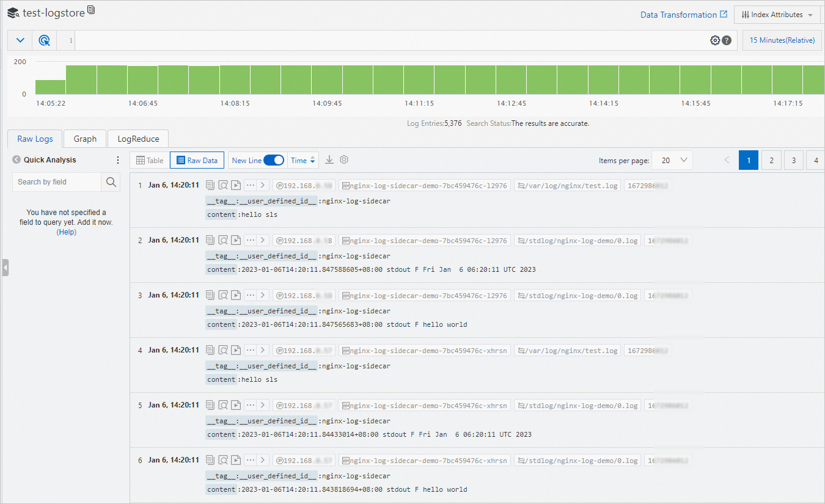The width and height of the screenshot is (825, 504).
Task: Expand tags chevron for log entry 2
Action: point(263,240)
